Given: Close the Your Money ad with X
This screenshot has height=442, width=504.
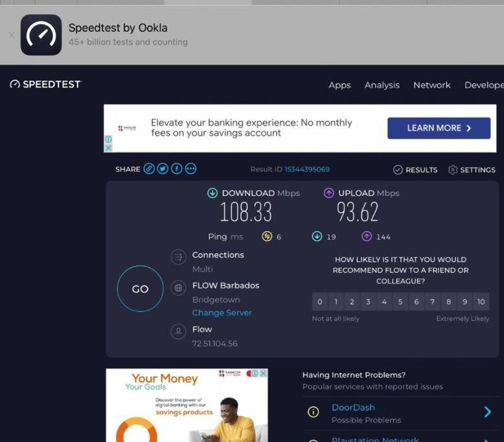Looking at the screenshot, I should pyautogui.click(x=263, y=373).
